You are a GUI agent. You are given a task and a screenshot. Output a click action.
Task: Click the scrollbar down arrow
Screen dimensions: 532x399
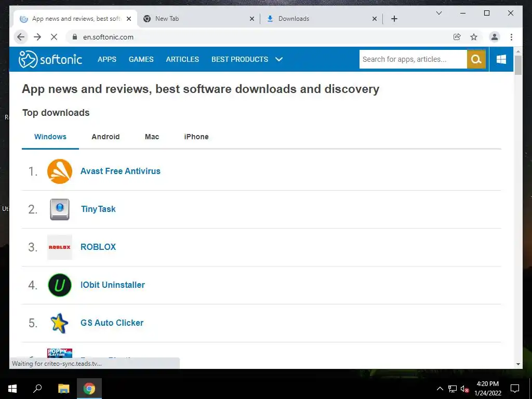pos(518,364)
